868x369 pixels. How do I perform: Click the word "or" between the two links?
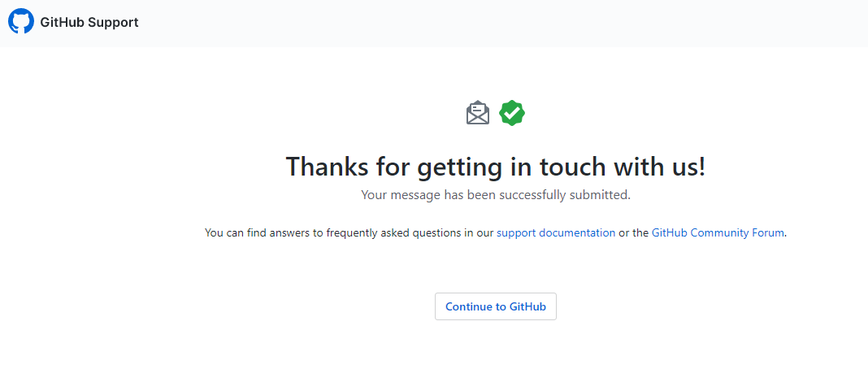click(624, 232)
